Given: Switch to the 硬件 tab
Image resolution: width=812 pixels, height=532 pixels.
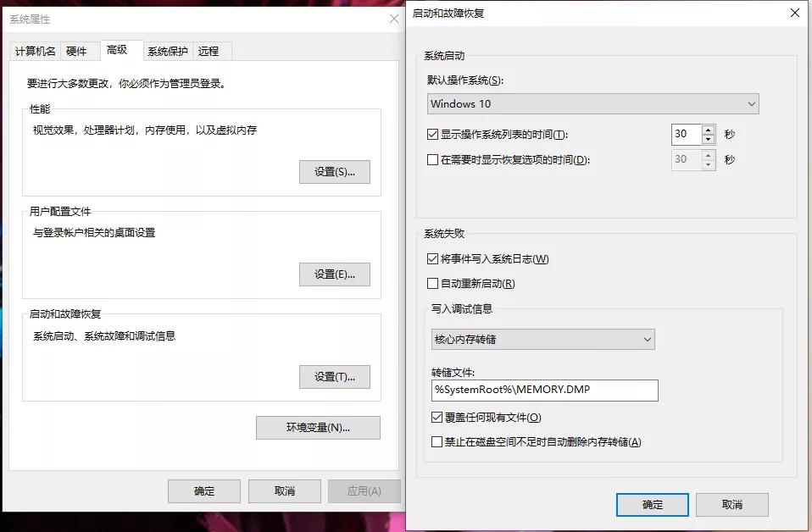Looking at the screenshot, I should [78, 51].
